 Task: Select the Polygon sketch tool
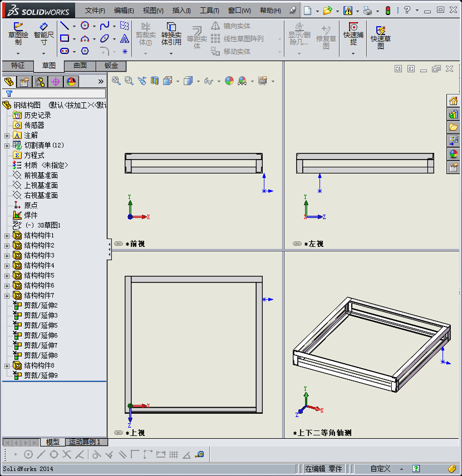pyautogui.click(x=85, y=51)
